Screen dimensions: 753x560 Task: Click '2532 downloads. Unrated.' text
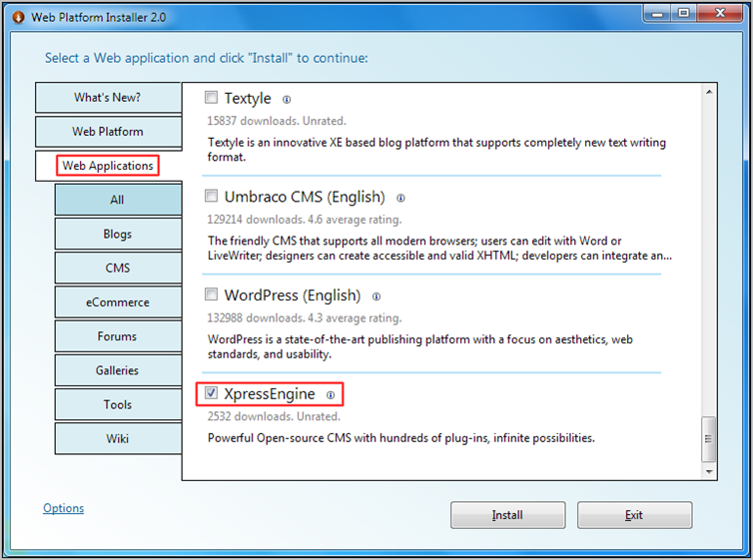pyautogui.click(x=274, y=416)
